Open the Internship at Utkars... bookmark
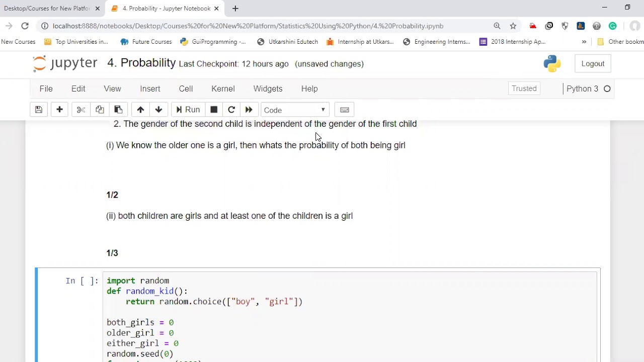The image size is (644, 362). click(x=360, y=42)
